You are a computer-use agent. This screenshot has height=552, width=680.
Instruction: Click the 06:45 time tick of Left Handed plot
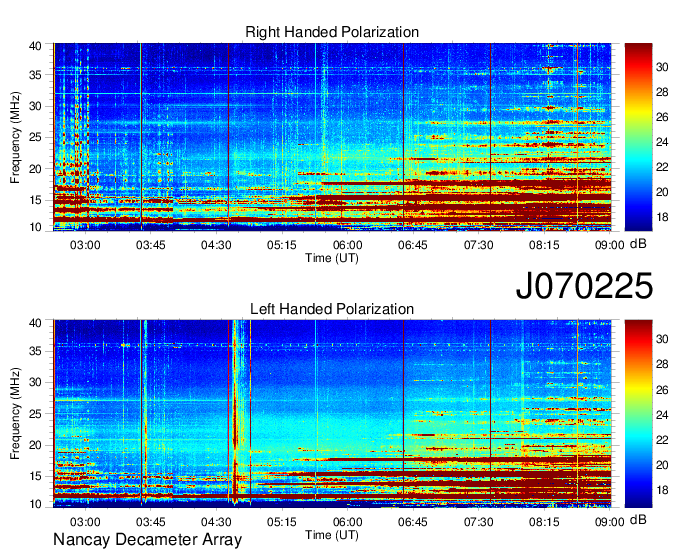click(413, 522)
